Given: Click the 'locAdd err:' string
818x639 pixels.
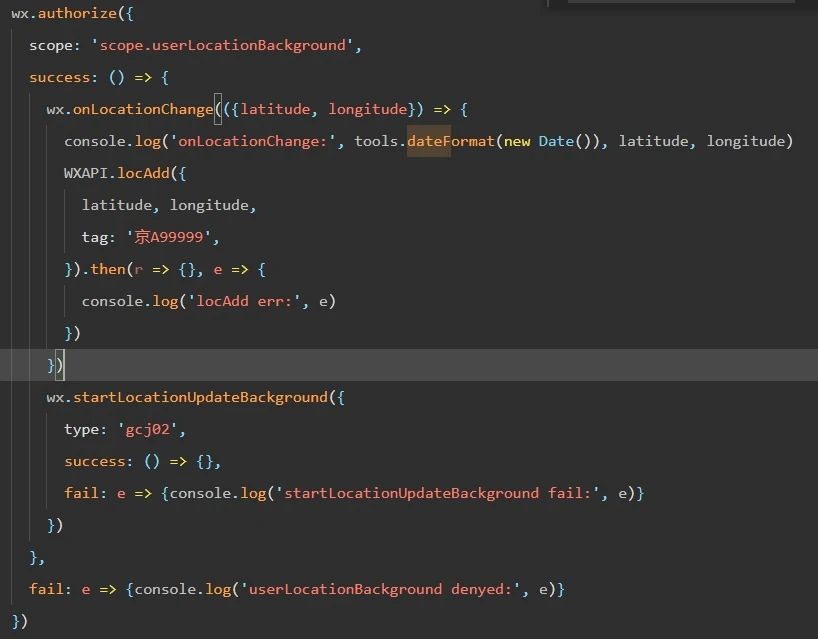Looking at the screenshot, I should (x=244, y=302).
